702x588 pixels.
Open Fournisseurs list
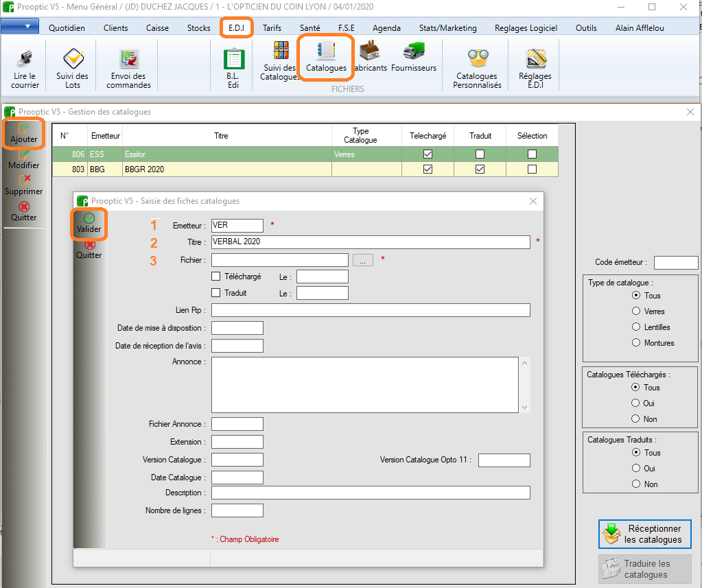pyautogui.click(x=414, y=57)
